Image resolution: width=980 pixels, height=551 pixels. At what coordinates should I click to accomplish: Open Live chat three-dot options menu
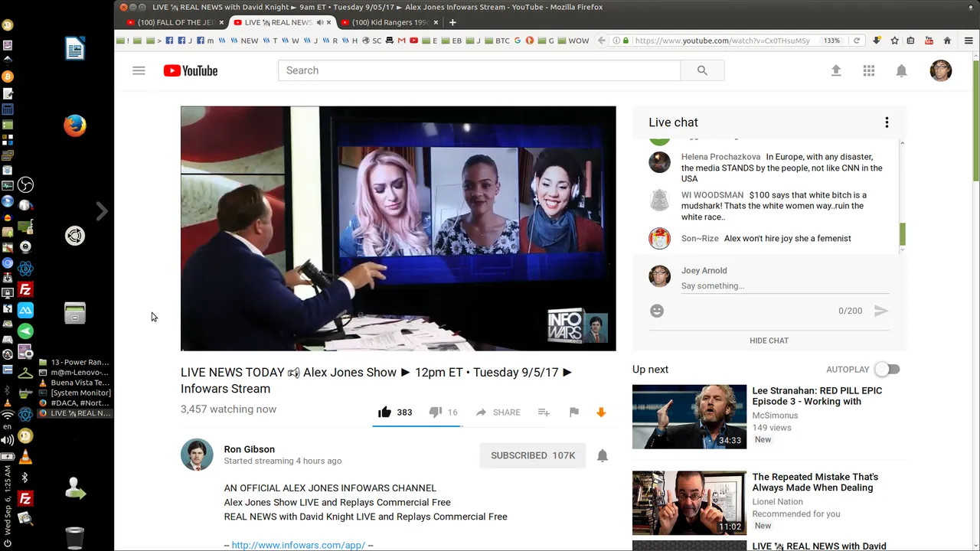(887, 122)
